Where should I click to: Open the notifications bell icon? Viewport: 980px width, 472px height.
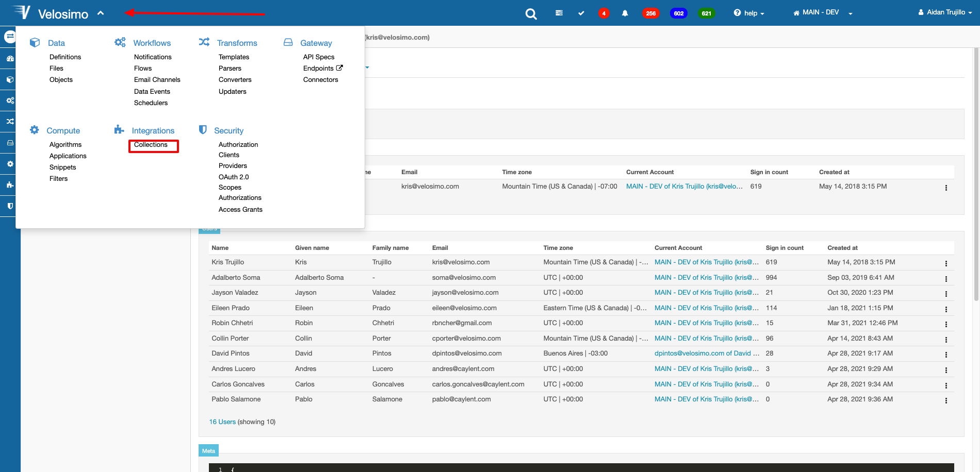click(x=625, y=13)
